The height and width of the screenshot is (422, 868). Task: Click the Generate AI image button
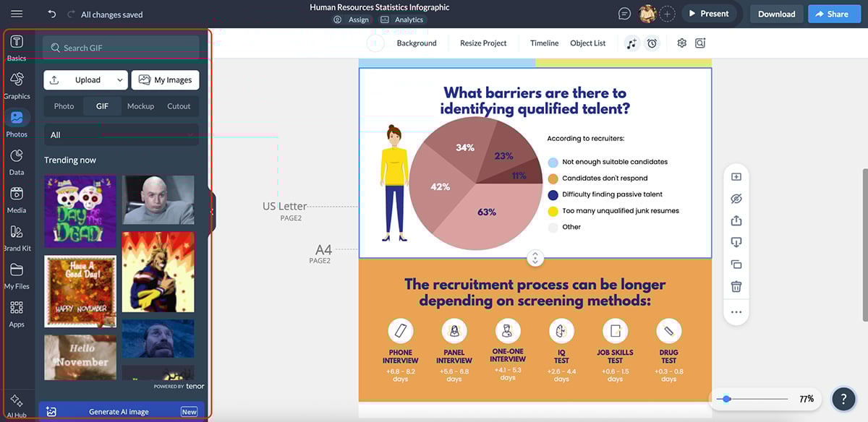(121, 412)
